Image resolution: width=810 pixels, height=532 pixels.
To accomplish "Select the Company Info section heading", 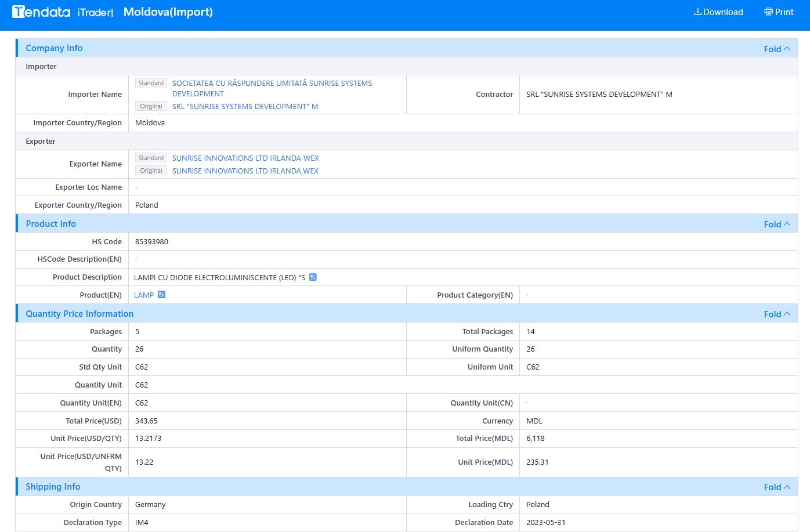I will point(54,48).
